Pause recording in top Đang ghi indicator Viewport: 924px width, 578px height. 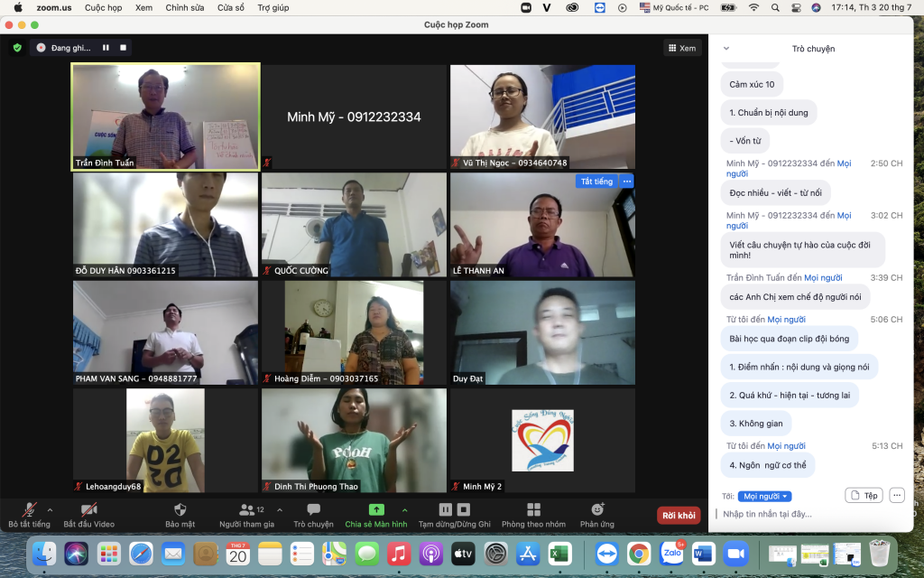click(x=106, y=48)
